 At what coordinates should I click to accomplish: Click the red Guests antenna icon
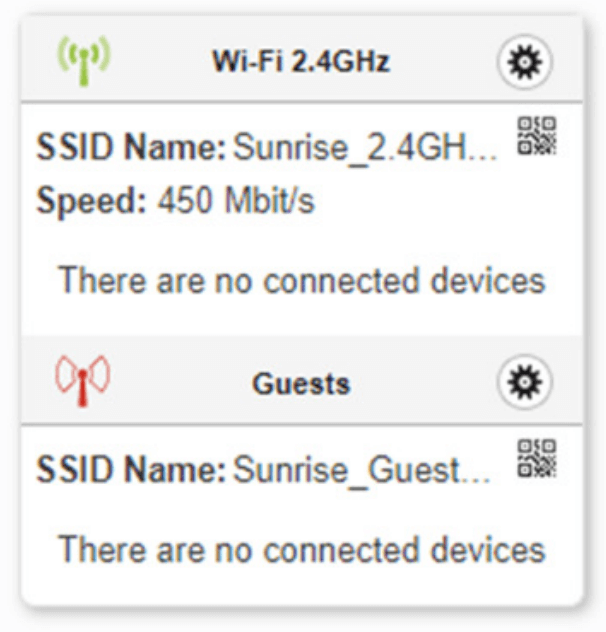click(x=83, y=381)
